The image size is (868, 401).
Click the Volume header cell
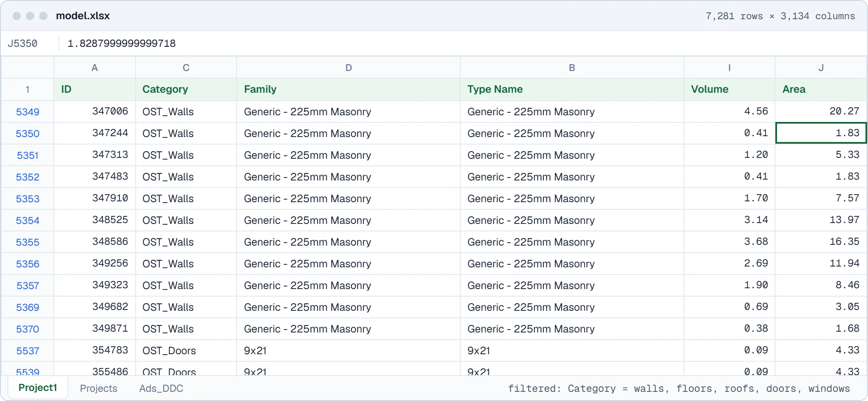[x=729, y=89]
